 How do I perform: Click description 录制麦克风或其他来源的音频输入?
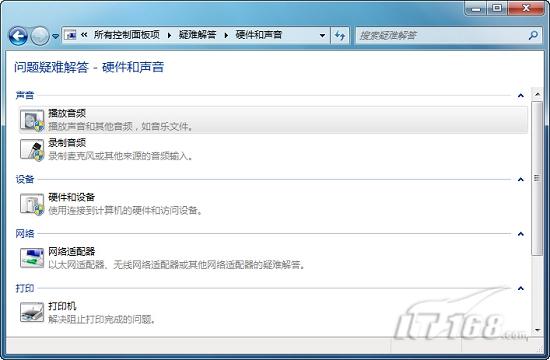[x=121, y=156]
